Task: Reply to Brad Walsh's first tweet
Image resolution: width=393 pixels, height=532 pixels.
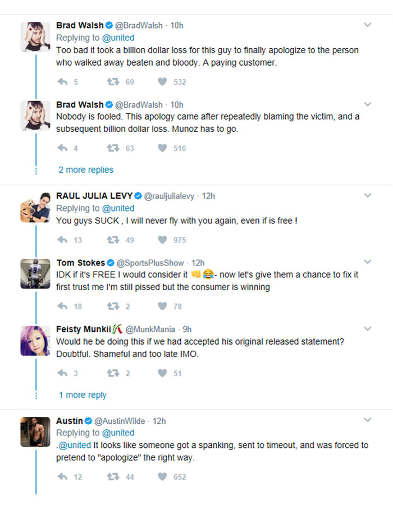Action: [x=63, y=82]
